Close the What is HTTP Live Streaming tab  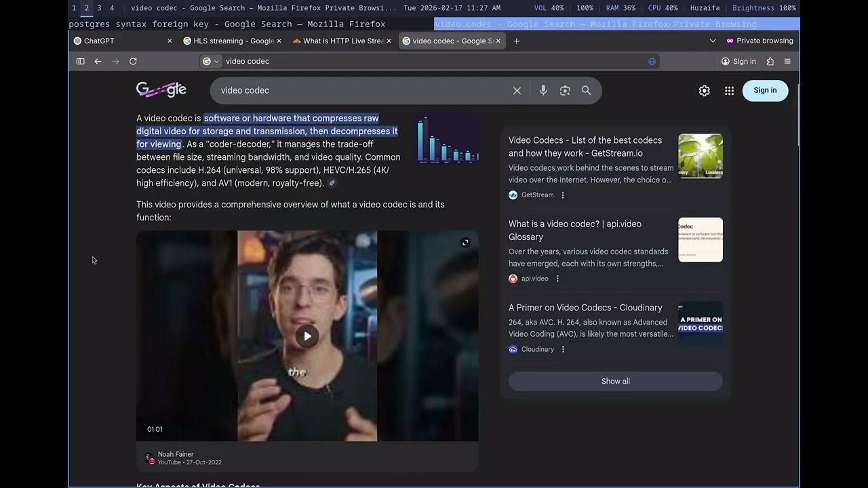(389, 41)
